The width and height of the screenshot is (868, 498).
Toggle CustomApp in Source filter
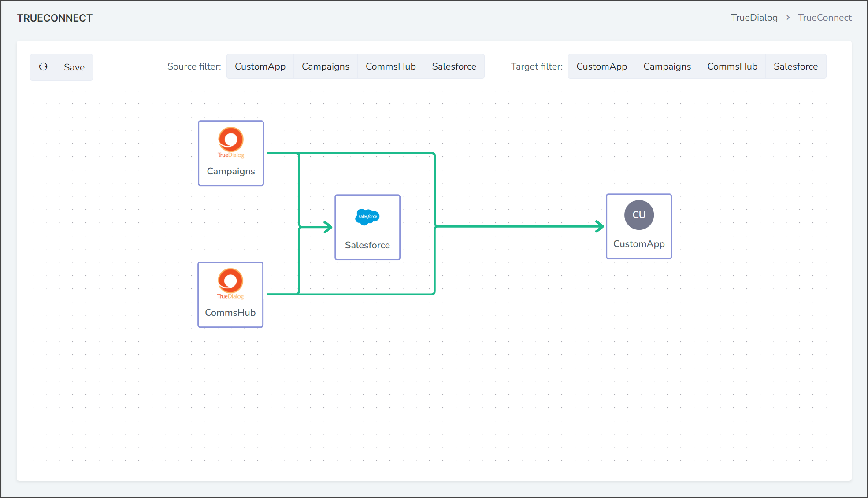click(x=260, y=66)
